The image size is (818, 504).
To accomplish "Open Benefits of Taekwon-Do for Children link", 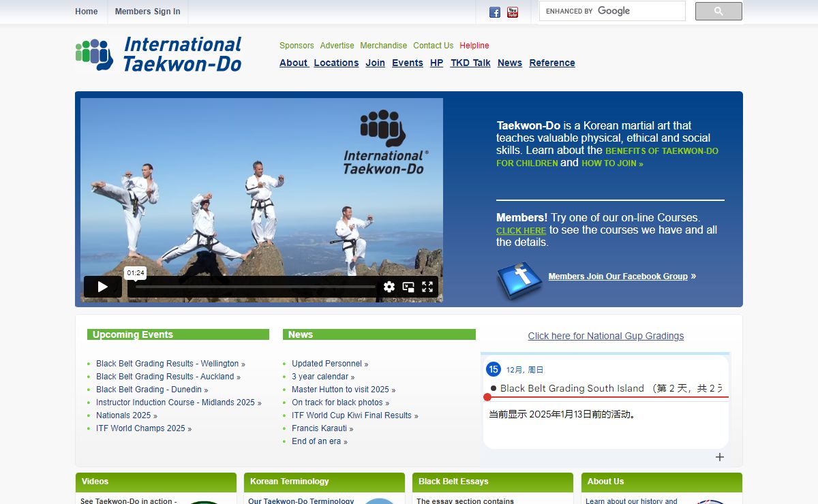I will (607, 157).
